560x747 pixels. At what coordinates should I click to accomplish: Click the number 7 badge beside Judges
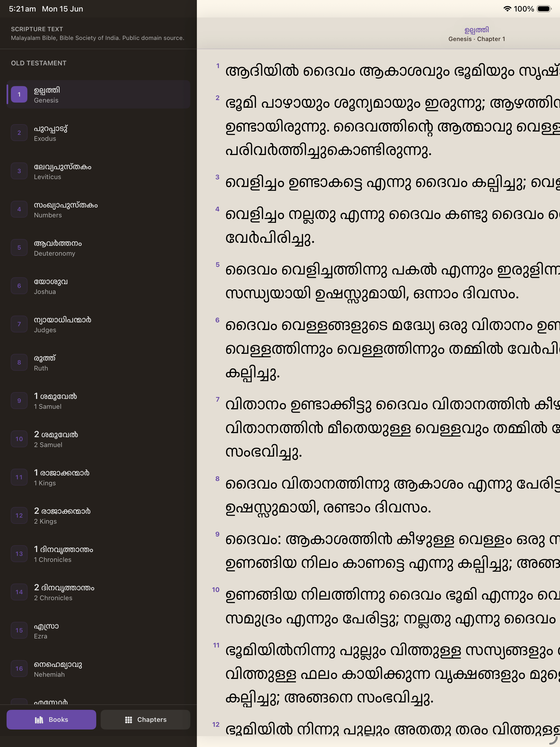point(19,324)
